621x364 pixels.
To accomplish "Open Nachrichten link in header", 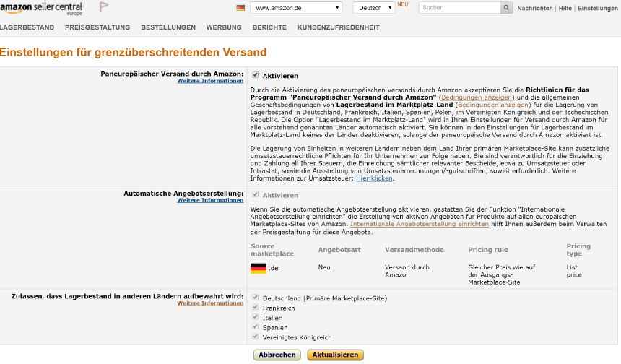I will (534, 8).
